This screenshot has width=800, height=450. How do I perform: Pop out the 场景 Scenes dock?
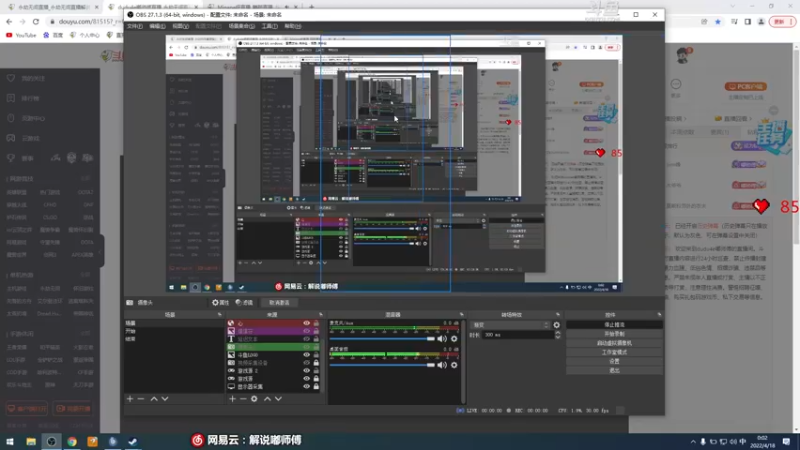(219, 315)
